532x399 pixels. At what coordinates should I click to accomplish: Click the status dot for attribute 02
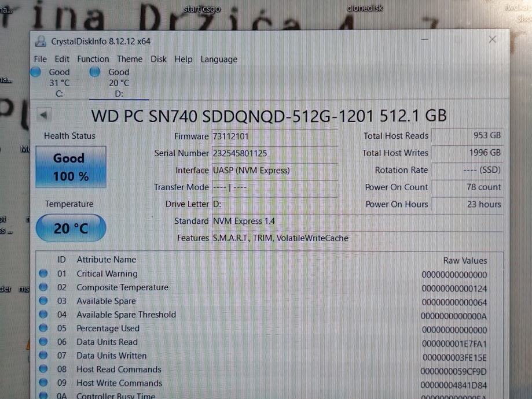click(x=43, y=287)
